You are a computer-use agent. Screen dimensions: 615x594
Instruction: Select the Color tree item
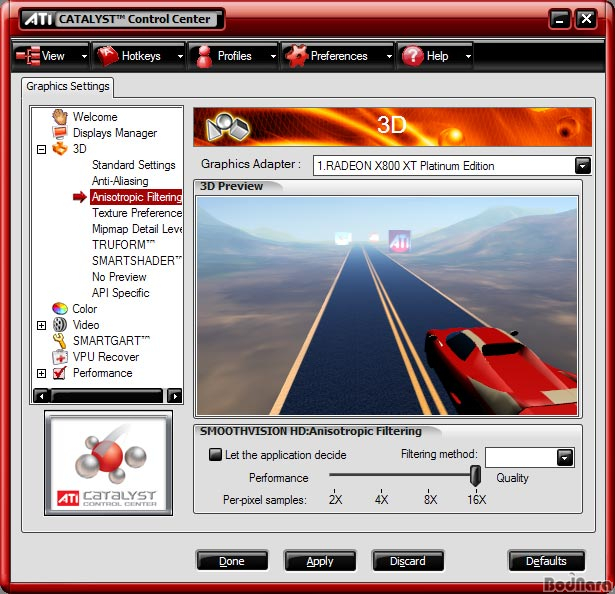click(85, 309)
